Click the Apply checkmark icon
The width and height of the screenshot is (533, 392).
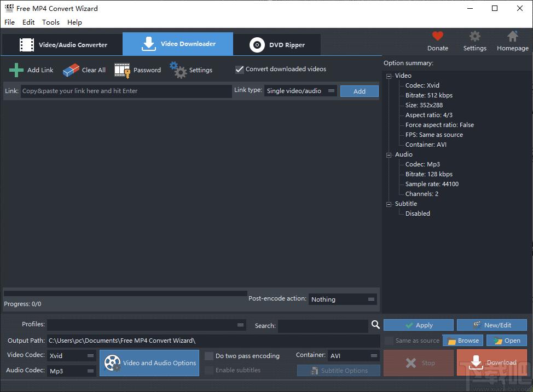pyautogui.click(x=409, y=325)
